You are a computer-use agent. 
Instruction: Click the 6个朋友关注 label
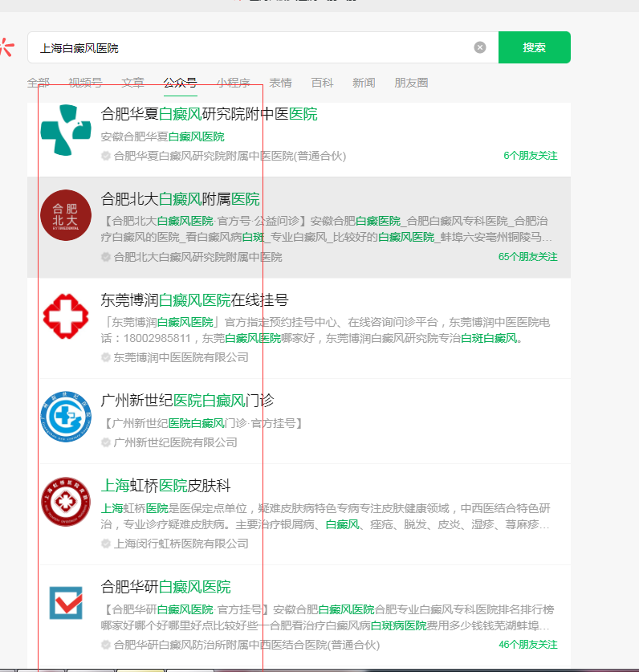531,156
